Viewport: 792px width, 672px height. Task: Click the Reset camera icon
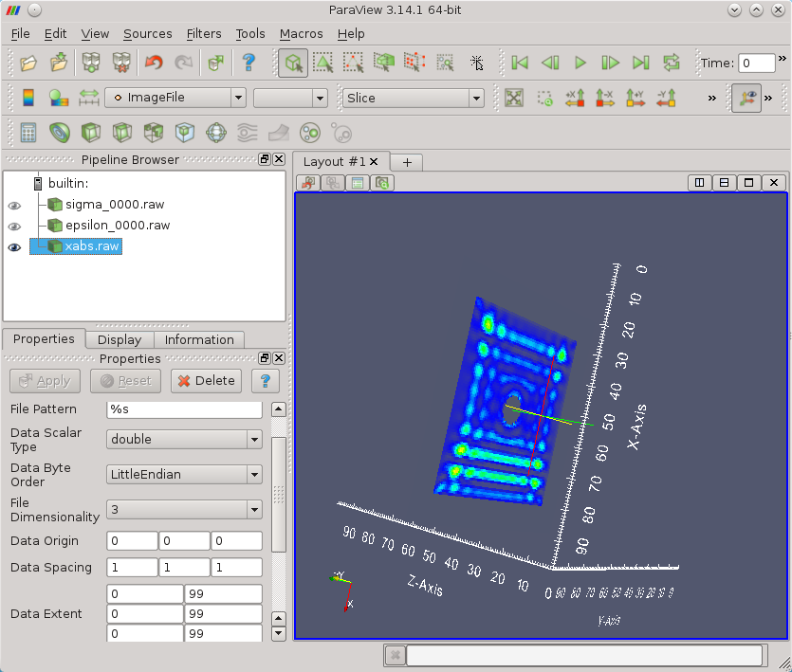514,98
